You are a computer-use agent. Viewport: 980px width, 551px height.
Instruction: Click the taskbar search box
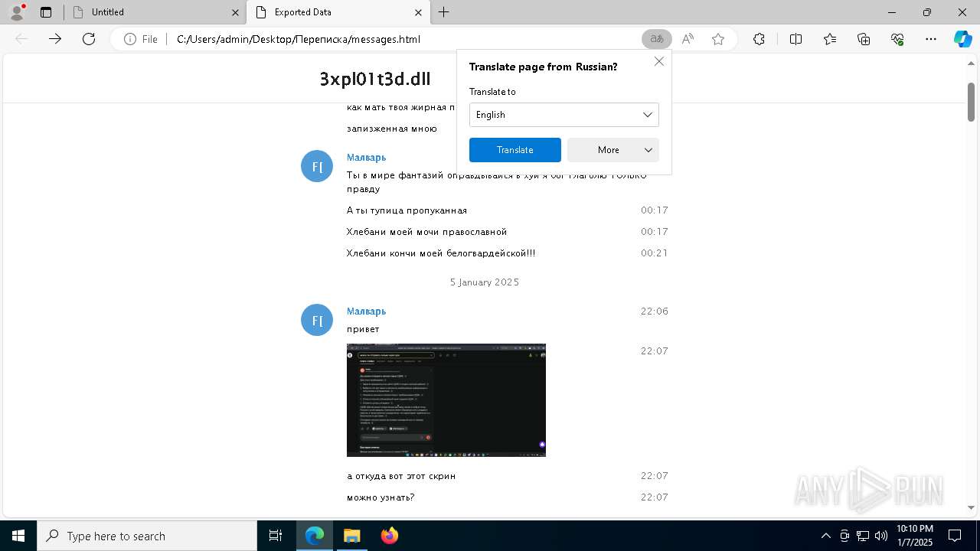(147, 536)
